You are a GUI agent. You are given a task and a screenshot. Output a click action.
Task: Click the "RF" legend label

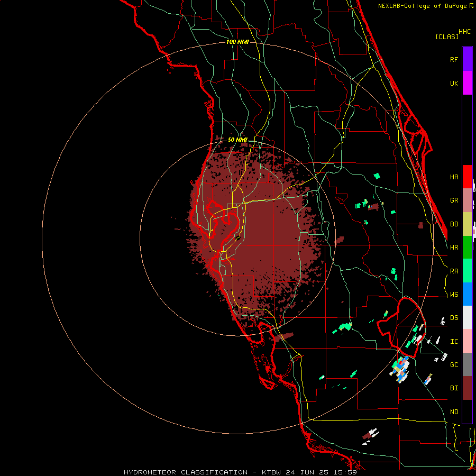point(454,59)
